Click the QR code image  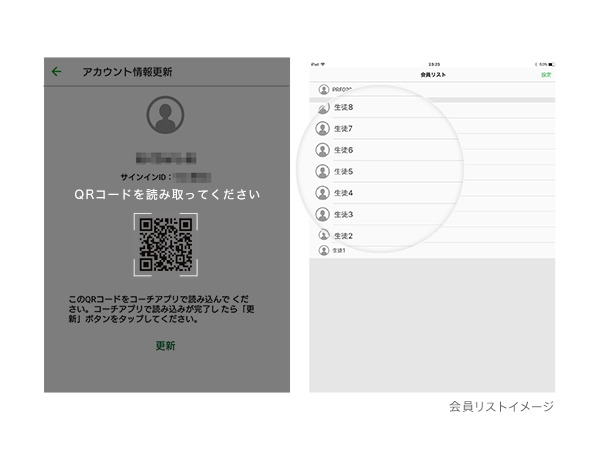coord(166,243)
